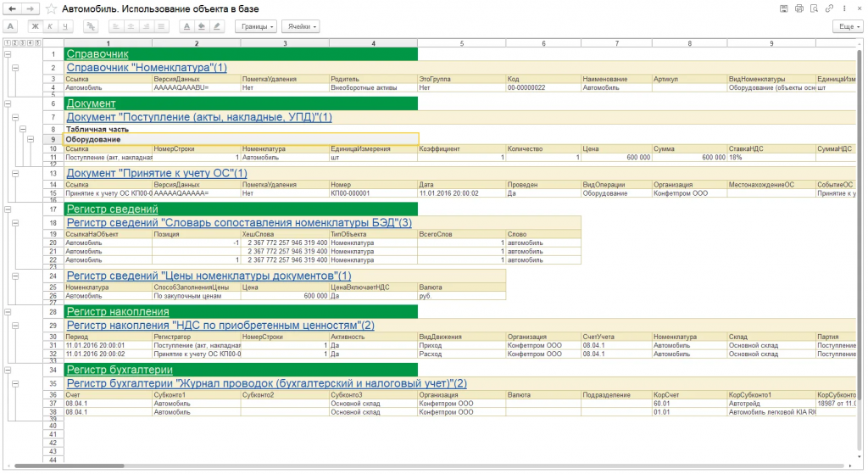Select grouping level 2 button
The height and width of the screenshot is (474, 868).
point(14,42)
